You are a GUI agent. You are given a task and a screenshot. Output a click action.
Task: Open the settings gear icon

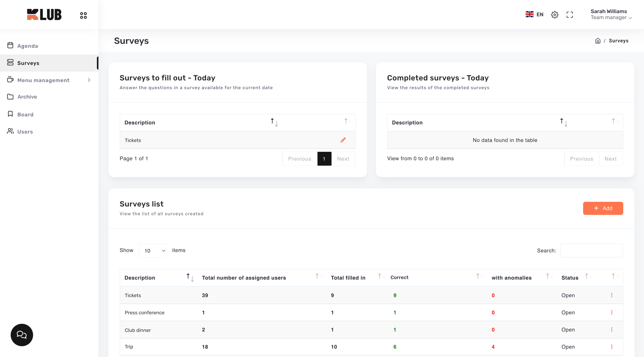click(554, 15)
